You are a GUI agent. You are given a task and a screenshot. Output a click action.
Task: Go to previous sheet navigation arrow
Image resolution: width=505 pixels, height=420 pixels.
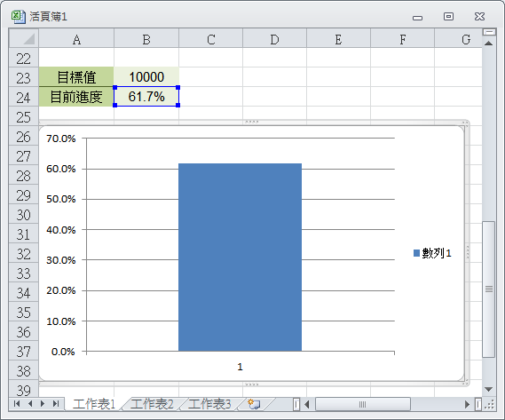point(30,403)
